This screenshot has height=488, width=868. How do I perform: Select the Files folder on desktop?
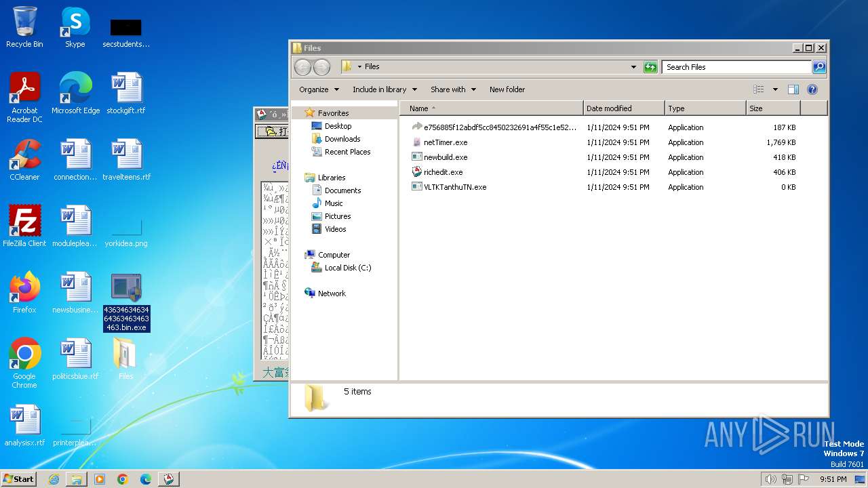[126, 359]
